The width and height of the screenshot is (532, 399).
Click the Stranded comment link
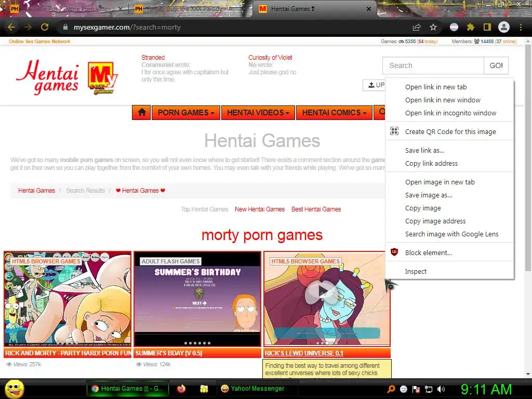tap(153, 57)
